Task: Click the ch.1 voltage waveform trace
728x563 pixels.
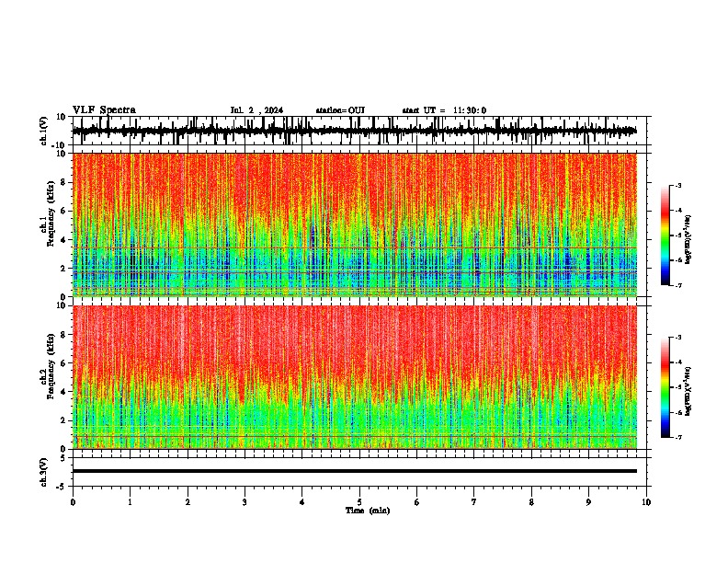Action: point(354,131)
